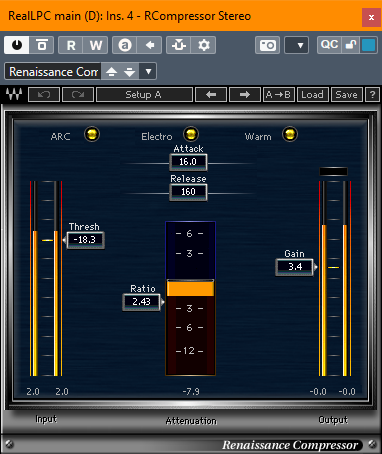Toggle Setup A/B button
The height and width of the screenshot is (454, 382).
144,95
